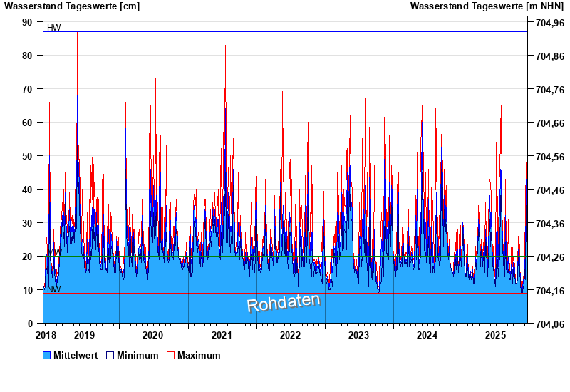Select the 2018 year label
570x392 pixels.
pyautogui.click(x=46, y=335)
